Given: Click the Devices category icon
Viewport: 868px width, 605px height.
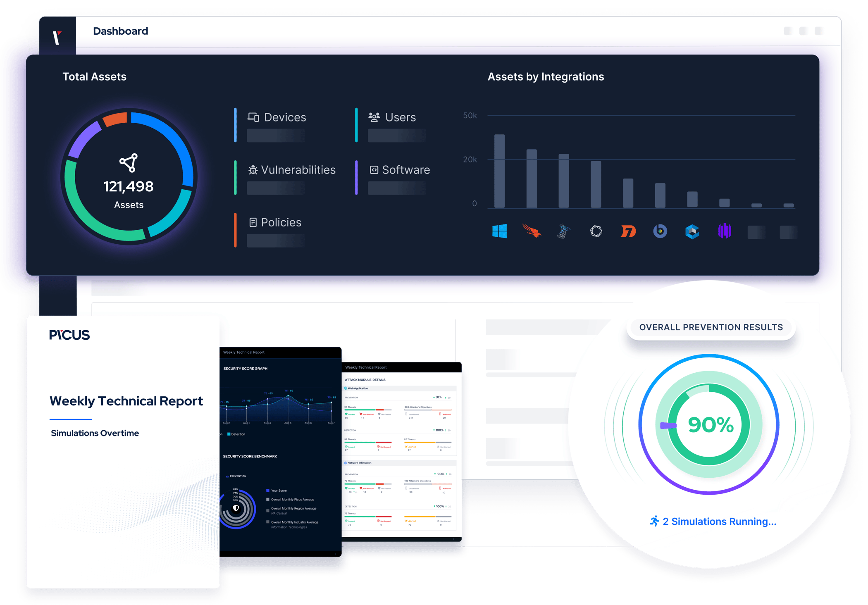Looking at the screenshot, I should click(x=253, y=117).
